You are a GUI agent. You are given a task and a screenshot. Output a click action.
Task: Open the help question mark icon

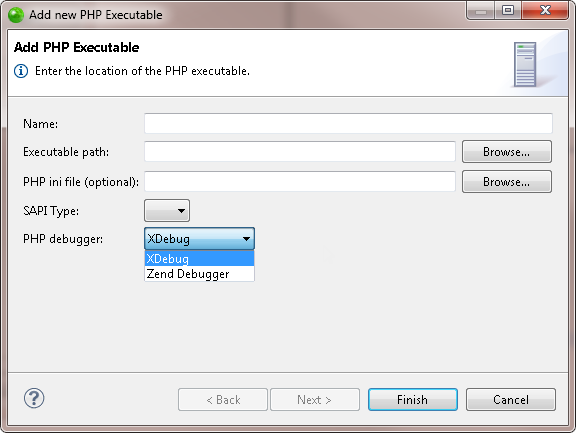34,398
